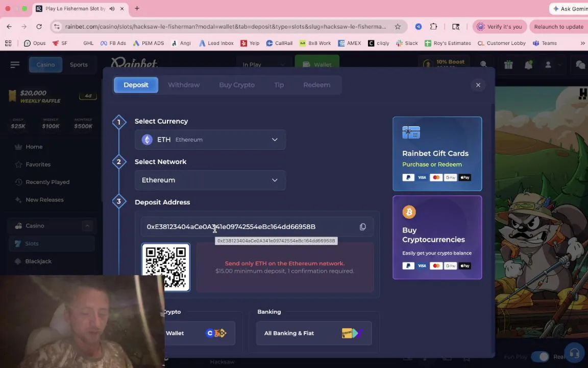Open the chat bubble icon
This screenshot has height=368, width=588.
[580, 64]
